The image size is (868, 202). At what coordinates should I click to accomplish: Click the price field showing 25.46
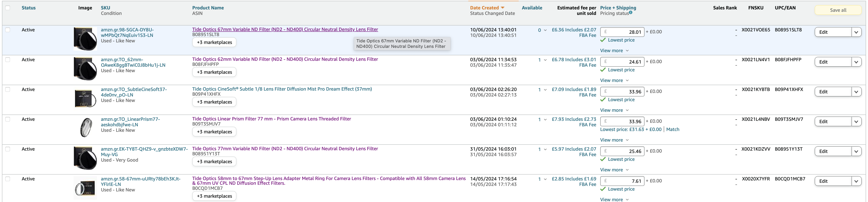622,151
